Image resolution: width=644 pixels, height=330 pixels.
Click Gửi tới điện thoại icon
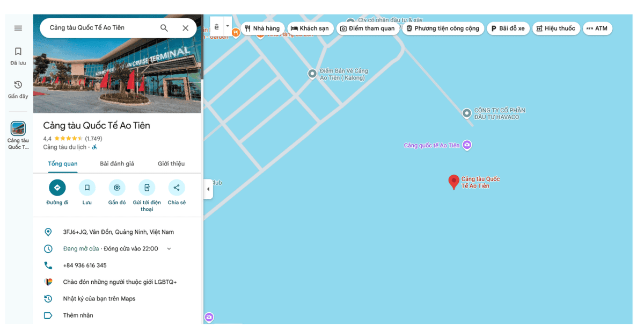click(147, 188)
